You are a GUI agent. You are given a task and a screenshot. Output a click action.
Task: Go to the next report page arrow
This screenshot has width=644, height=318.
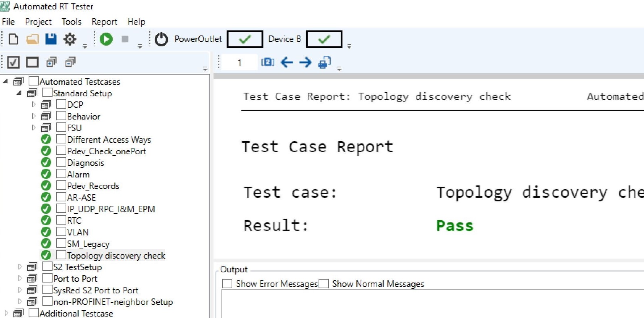(x=305, y=62)
